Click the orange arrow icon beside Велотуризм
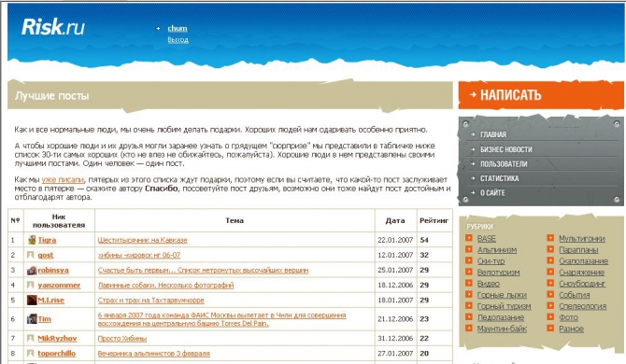Viewport: 626px width, 364px height. pyautogui.click(x=469, y=272)
